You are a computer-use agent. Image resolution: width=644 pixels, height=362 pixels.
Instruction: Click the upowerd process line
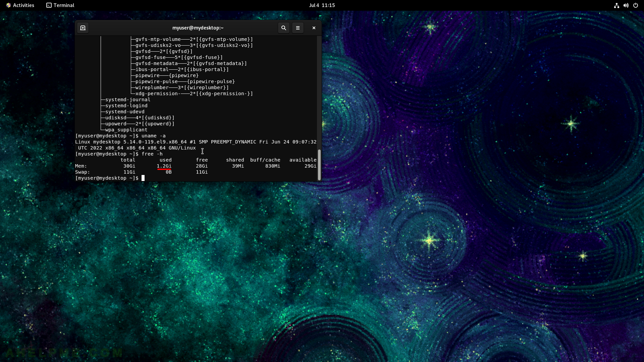(140, 124)
